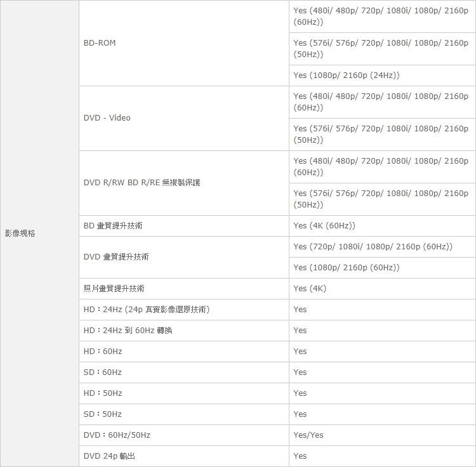
Task: Click the Yes (4K (60Hz)) value
Action: tap(324, 226)
